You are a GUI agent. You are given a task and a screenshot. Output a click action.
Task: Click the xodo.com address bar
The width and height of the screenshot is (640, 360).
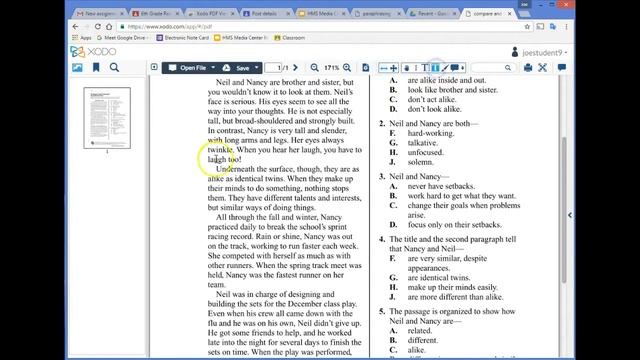click(324, 27)
